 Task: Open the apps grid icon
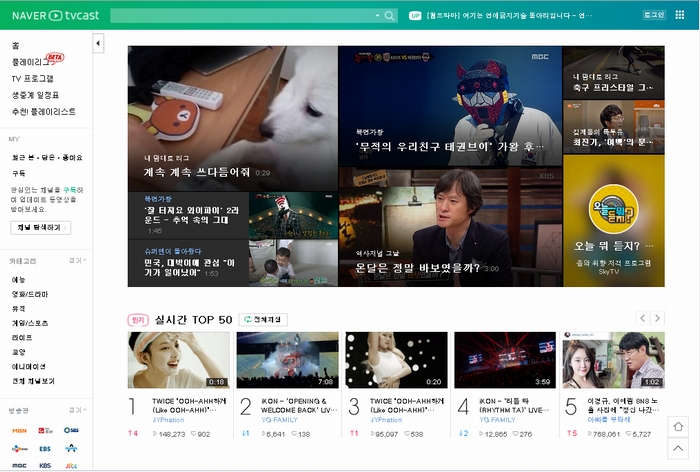[679, 15]
